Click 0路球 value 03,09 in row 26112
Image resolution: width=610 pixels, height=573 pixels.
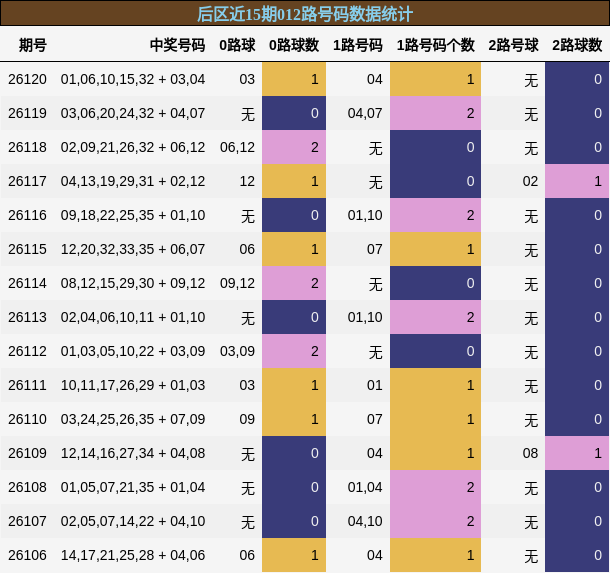click(237, 351)
